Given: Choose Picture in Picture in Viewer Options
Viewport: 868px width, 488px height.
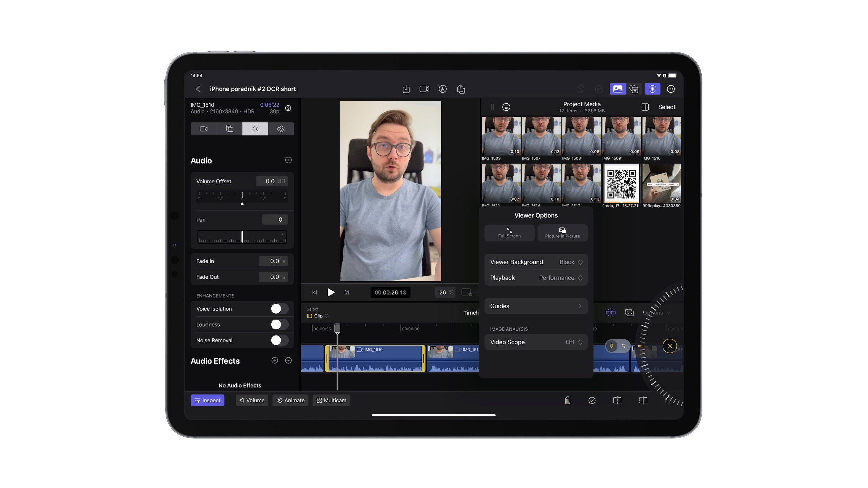Looking at the screenshot, I should (562, 233).
